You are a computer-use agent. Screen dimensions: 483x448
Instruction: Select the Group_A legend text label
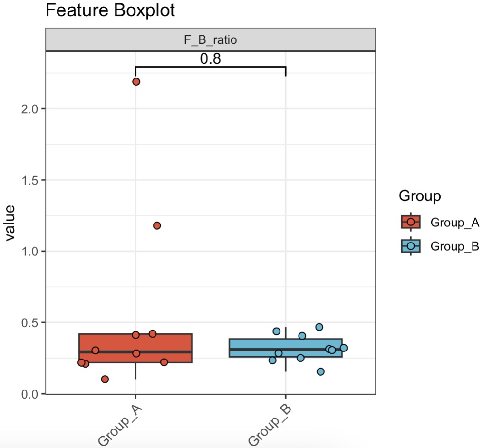coord(454,222)
